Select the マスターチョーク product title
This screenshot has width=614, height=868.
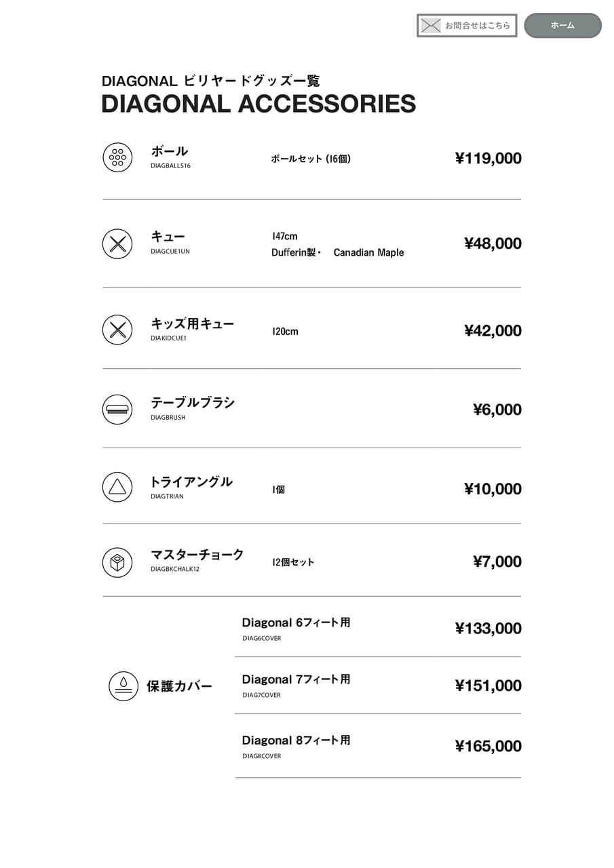197,555
